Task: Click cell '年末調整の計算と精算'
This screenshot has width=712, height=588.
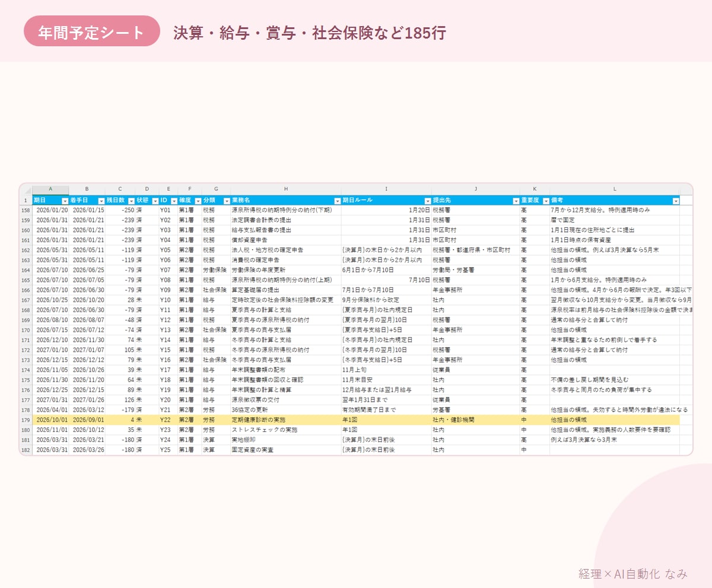Action: [286, 390]
